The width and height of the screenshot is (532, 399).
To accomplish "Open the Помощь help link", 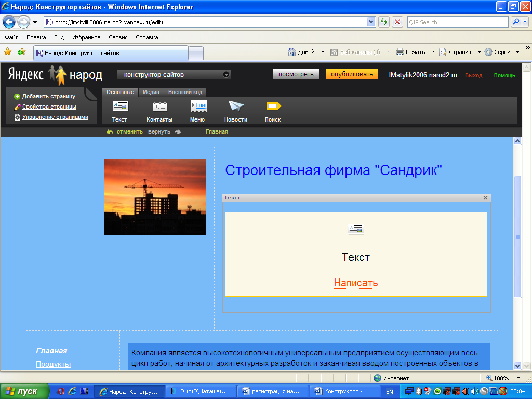I will point(504,75).
